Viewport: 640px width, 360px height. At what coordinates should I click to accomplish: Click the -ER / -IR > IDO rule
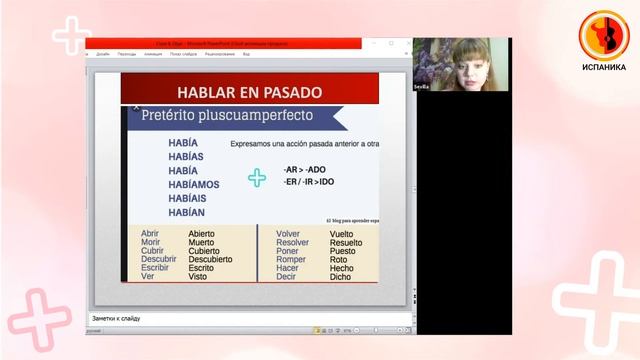[309, 182]
